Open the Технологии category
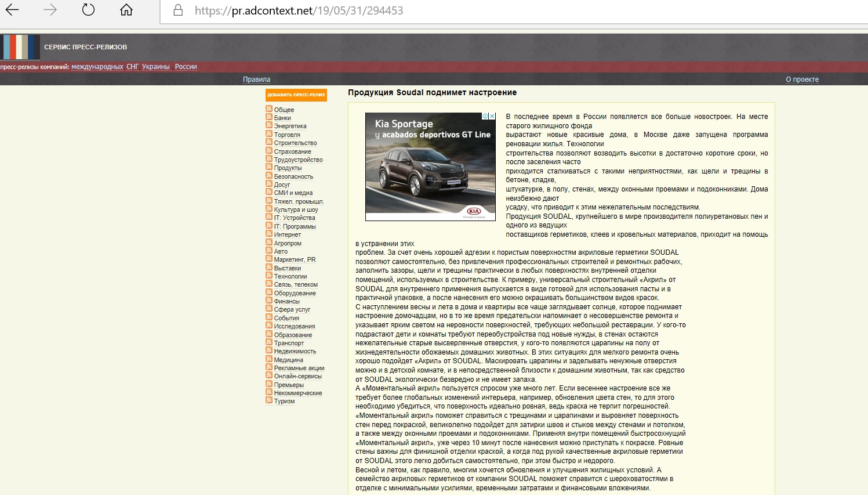 pos(290,277)
